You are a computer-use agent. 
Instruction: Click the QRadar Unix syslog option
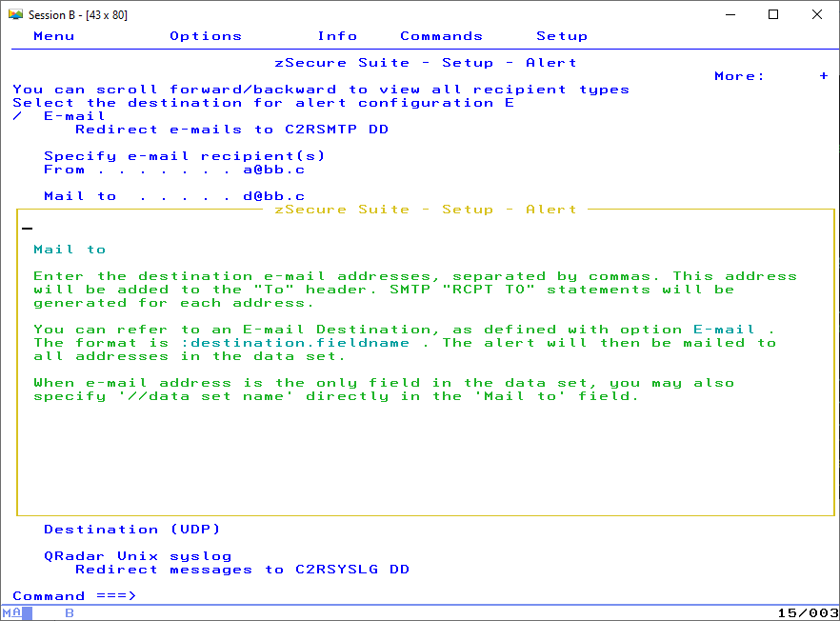[x=138, y=556]
